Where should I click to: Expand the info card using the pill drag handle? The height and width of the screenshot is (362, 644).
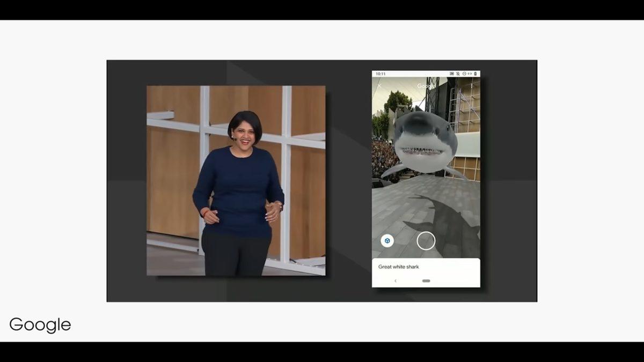pos(427,280)
